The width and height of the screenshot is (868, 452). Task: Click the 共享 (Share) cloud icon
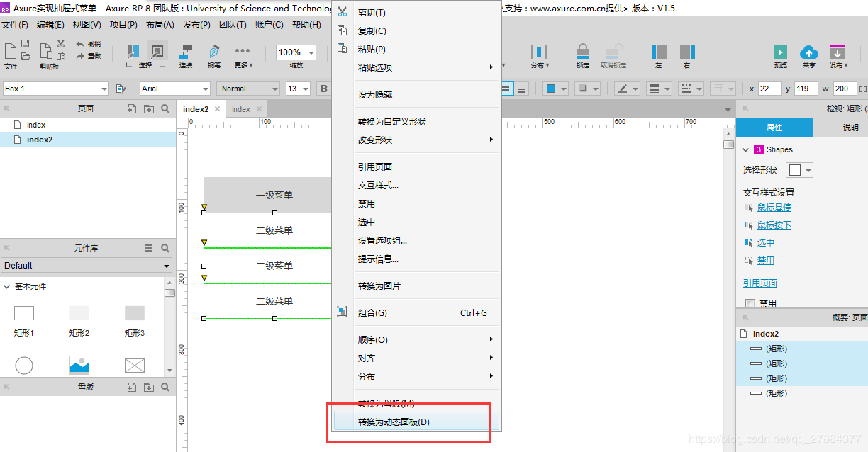(x=809, y=53)
